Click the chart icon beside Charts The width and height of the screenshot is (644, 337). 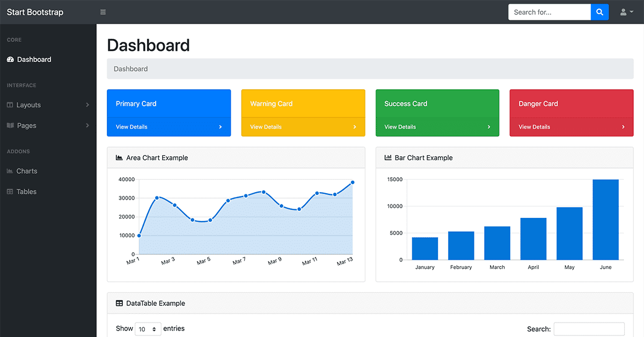10,171
